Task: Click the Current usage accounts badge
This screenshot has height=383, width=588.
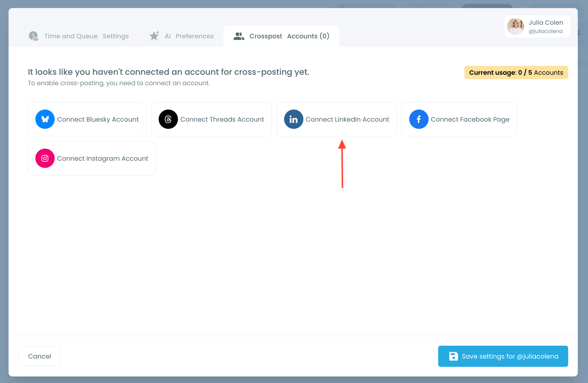Action: pos(516,73)
